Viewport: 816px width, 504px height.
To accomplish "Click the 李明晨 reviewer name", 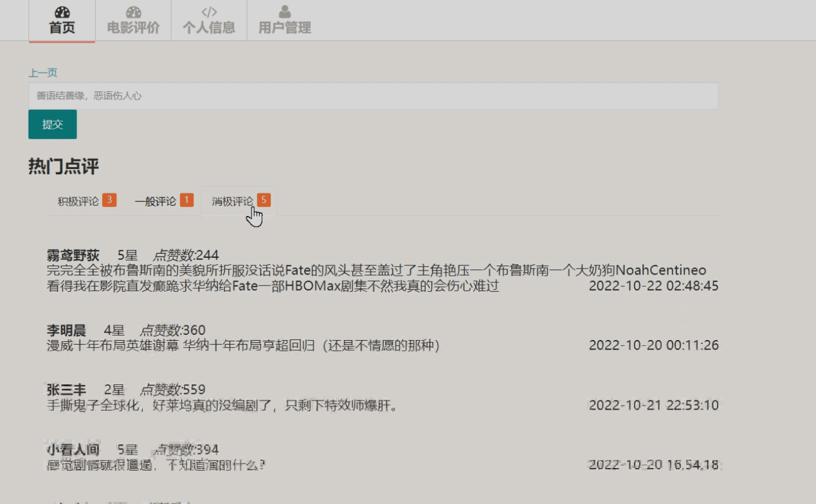I will point(66,330).
